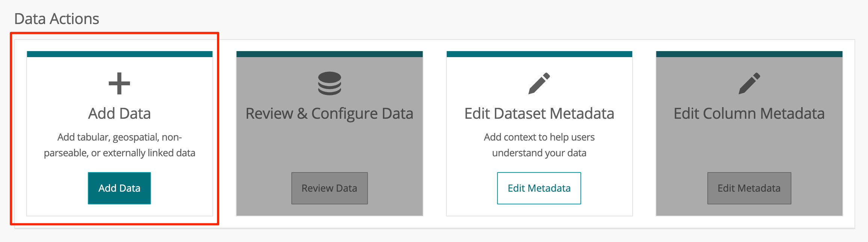Screen dimensions: 868x242
Task: Click the teal top bar of Edit Dataset Metadata card
Action: click(x=539, y=54)
